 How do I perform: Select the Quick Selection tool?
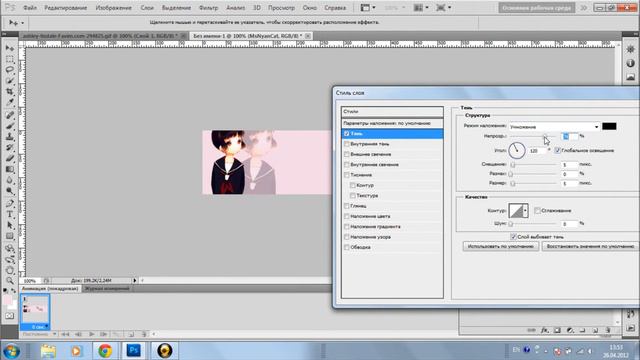pyautogui.click(x=10, y=80)
